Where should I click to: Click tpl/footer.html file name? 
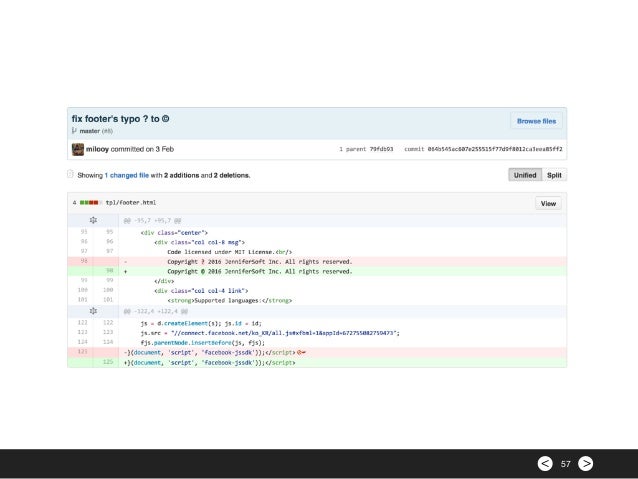click(x=131, y=203)
